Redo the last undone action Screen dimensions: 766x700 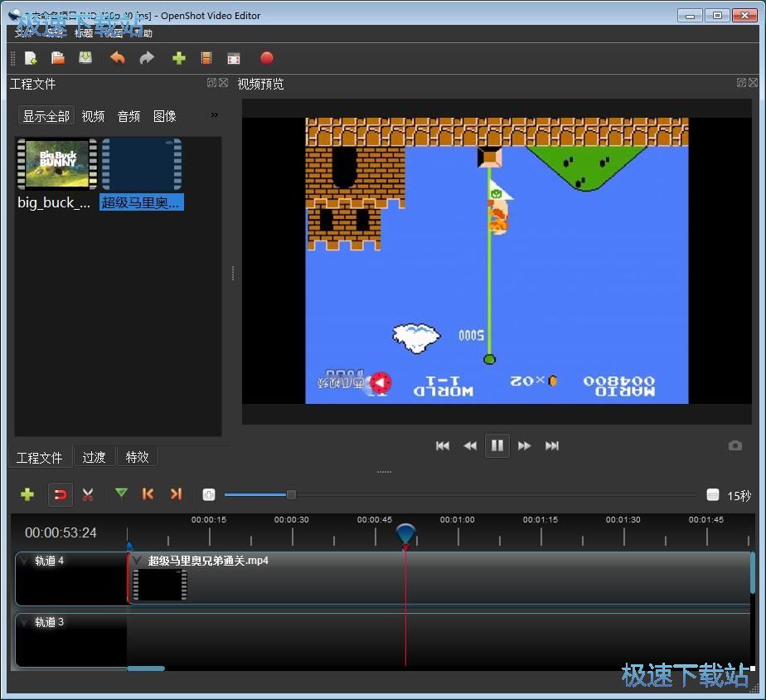(147, 58)
